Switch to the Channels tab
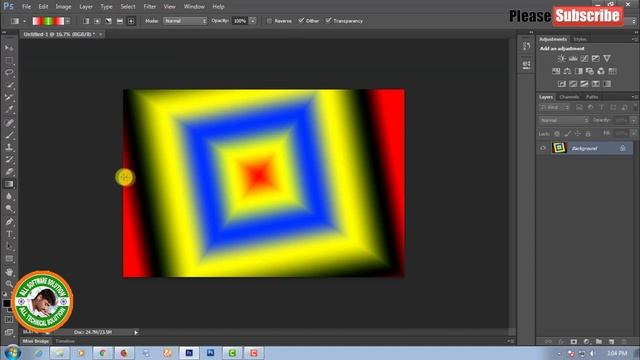The image size is (640, 360). point(569,97)
